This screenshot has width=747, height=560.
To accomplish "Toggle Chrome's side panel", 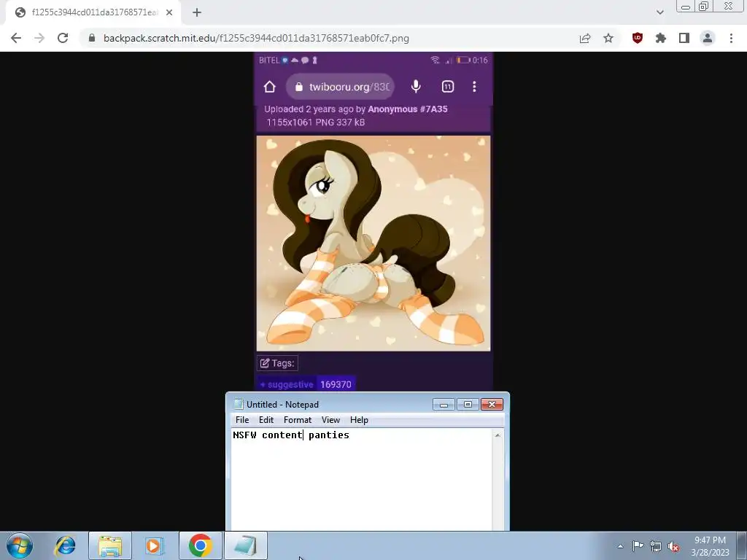I will click(684, 38).
